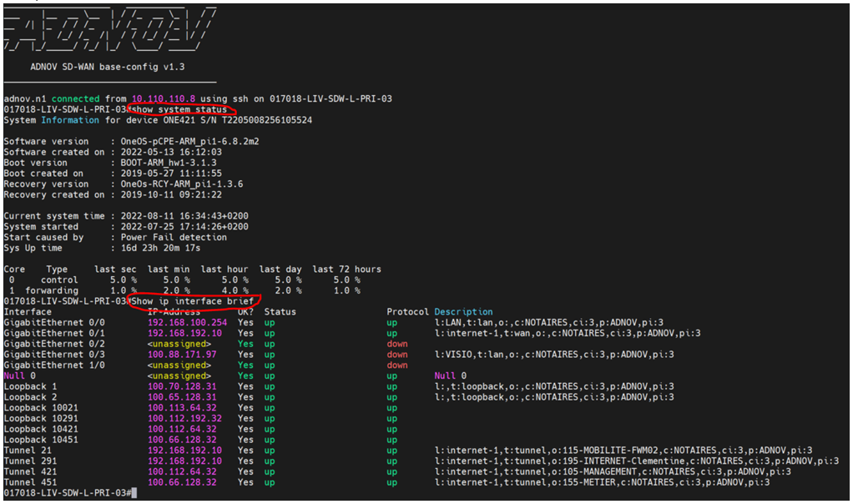Click description with 195-INTERNET-Clementine
The height and width of the screenshot is (504, 853).
pyautogui.click(x=637, y=461)
